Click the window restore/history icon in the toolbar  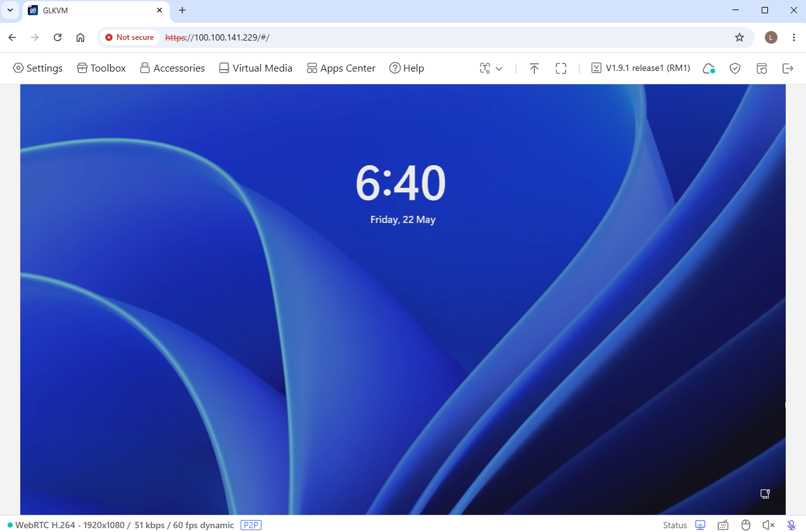(x=762, y=68)
